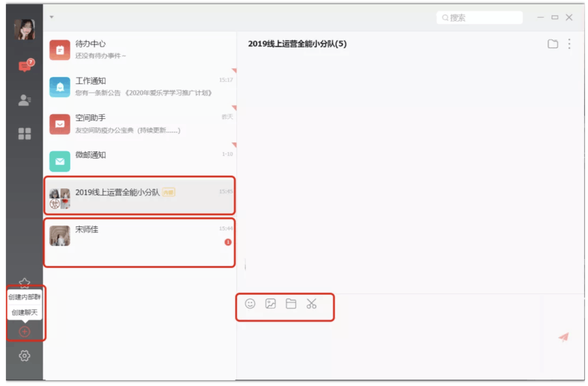Open the emoji picker
This screenshot has height=386, width=588.
point(250,304)
